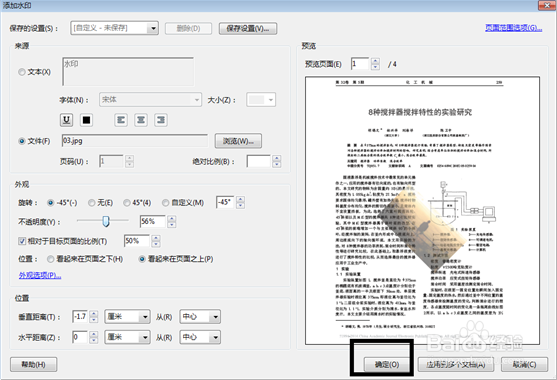Click the file name field showing 03.jpg

[135, 141]
